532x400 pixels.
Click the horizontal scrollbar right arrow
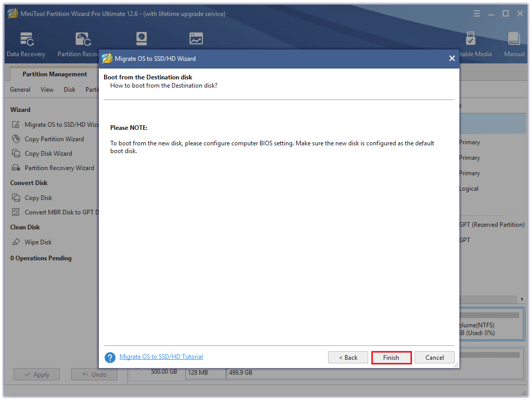pyautogui.click(x=522, y=299)
